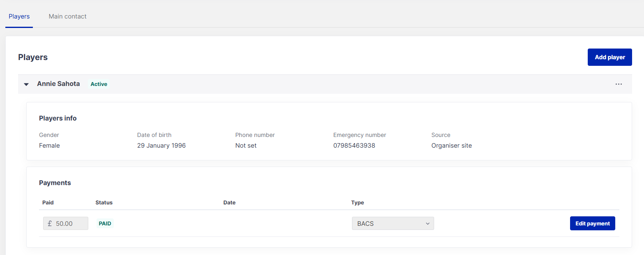The width and height of the screenshot is (644, 255).
Task: Open the three-dot menu for Annie Sahota
Action: click(619, 84)
